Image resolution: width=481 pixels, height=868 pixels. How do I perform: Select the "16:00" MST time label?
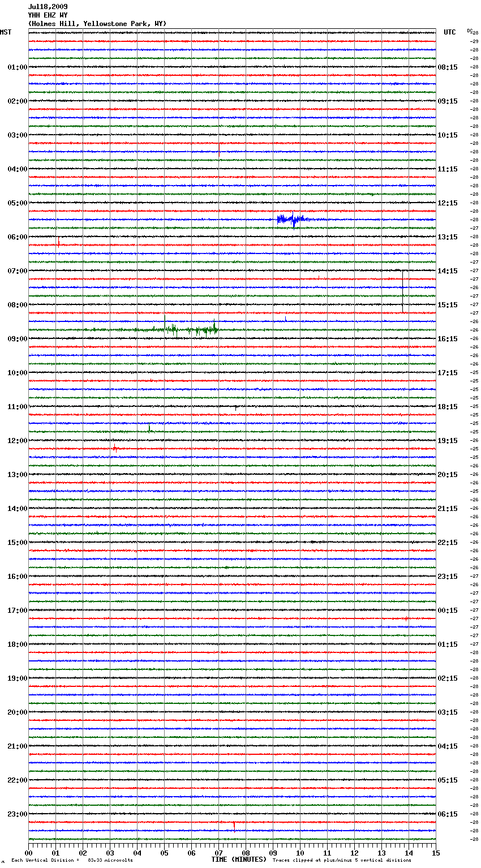pos(18,577)
